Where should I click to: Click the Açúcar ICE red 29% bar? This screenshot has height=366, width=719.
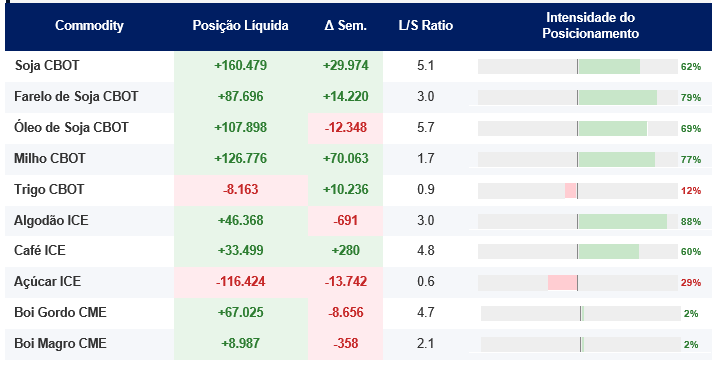tap(562, 283)
